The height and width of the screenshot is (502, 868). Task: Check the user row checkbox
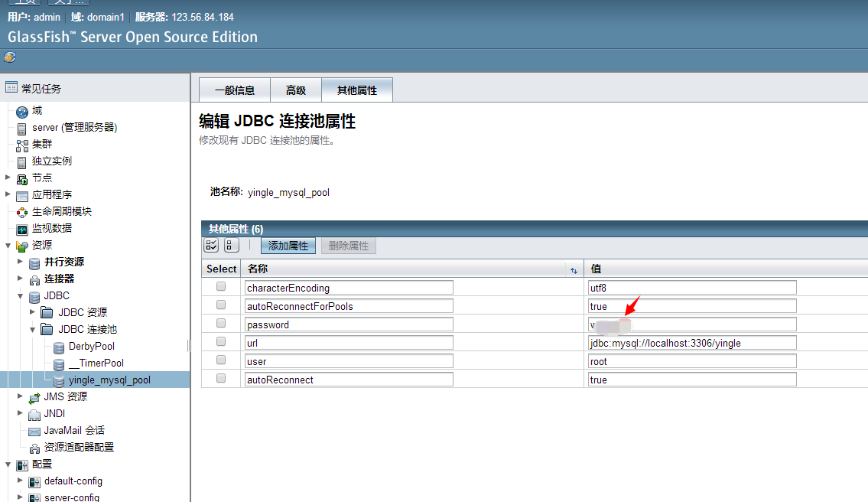click(221, 360)
